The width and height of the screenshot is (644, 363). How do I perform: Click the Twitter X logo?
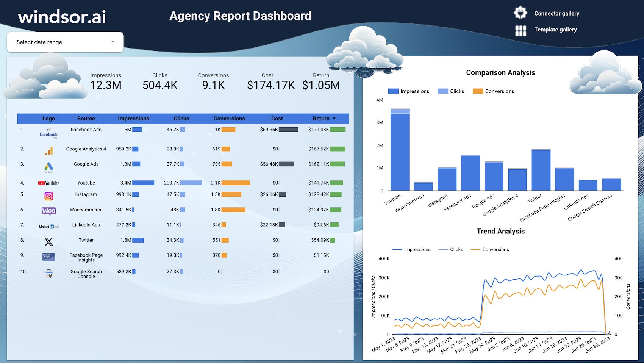tap(48, 242)
